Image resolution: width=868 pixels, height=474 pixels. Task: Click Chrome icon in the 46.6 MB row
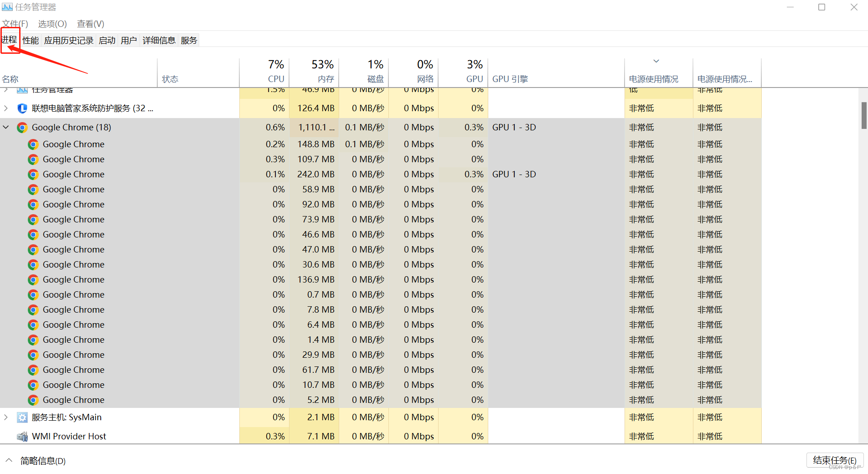coord(33,235)
